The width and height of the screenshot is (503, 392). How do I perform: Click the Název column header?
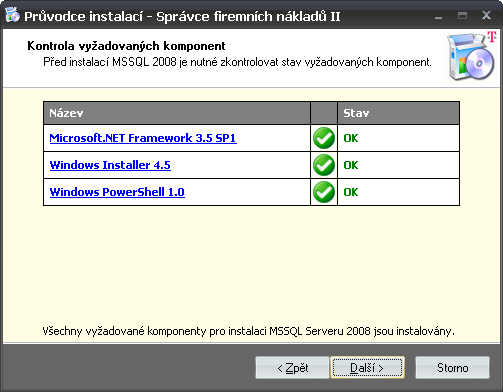(177, 113)
